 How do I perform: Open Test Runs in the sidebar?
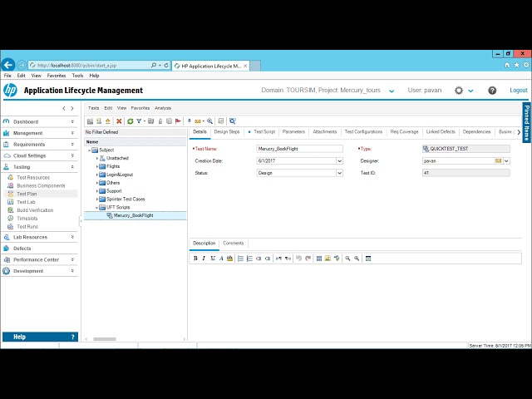pyautogui.click(x=27, y=226)
